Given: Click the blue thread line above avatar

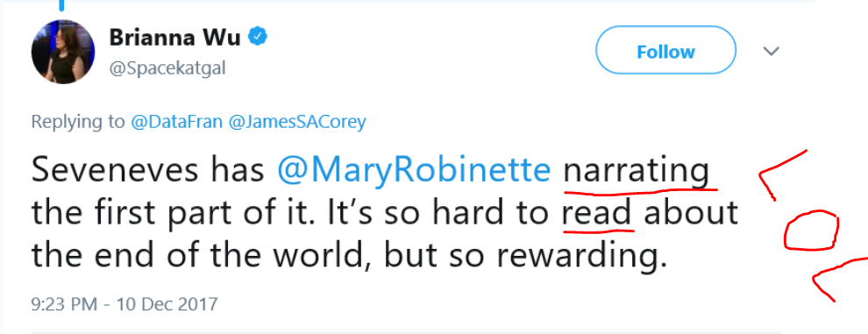Looking at the screenshot, I should tap(60, 5).
